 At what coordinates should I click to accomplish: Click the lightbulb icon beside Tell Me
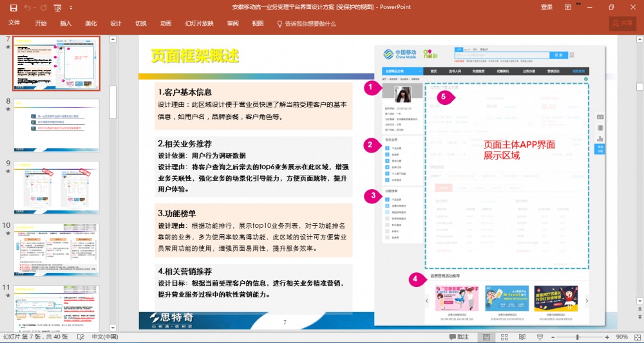pos(280,24)
